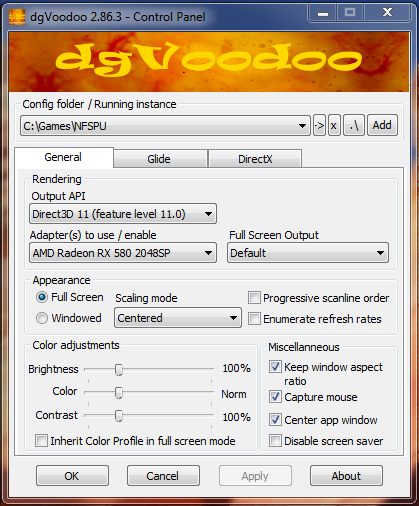Click the 'x' remove config folder button
This screenshot has height=506, width=419.
334,126
